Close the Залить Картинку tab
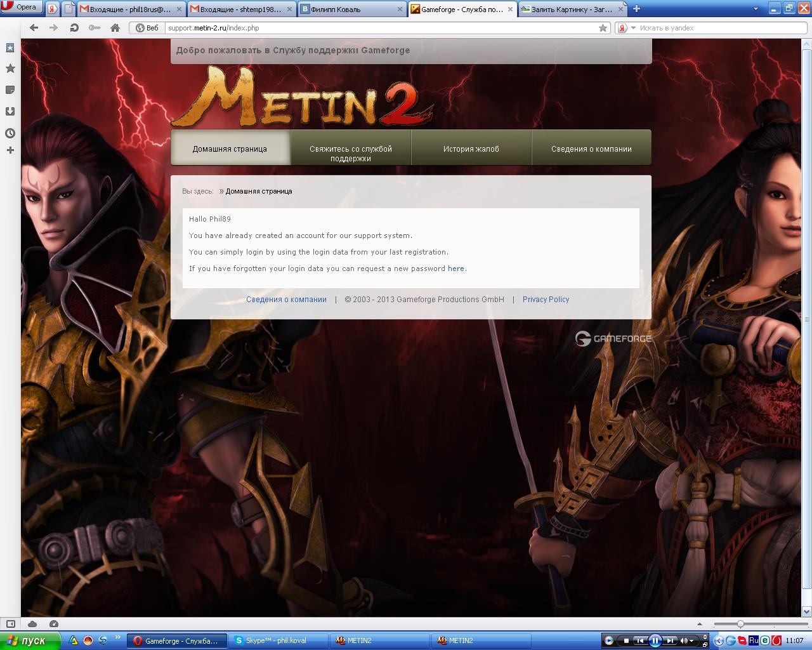The image size is (812, 650). pyautogui.click(x=620, y=10)
